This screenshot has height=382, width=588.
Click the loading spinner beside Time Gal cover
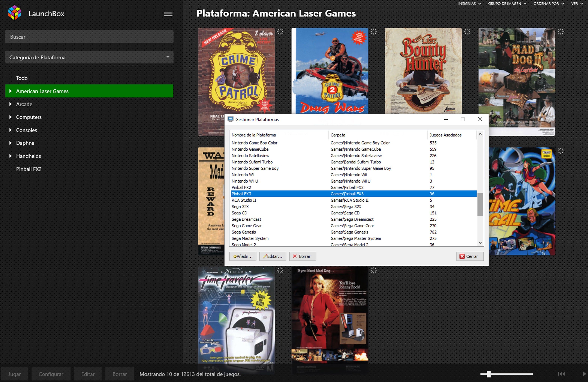pos(561,151)
